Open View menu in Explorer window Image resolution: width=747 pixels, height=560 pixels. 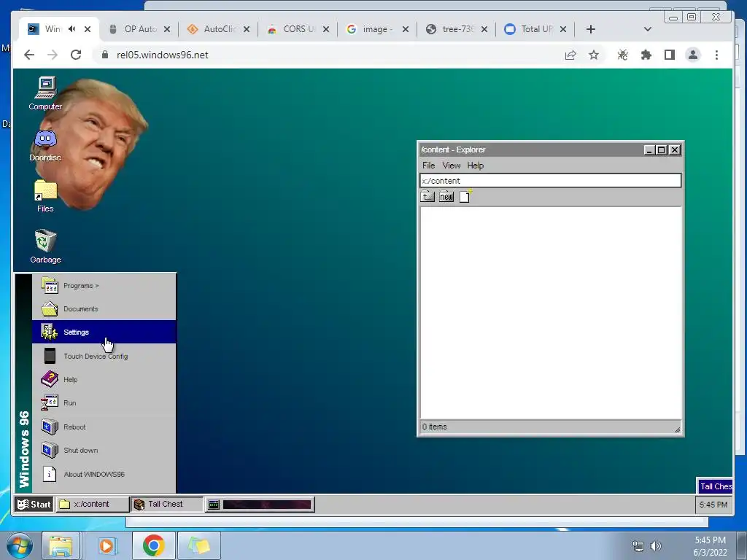451,166
